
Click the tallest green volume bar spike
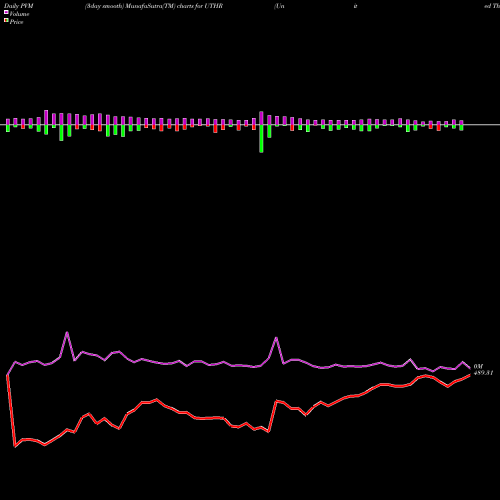pos(261,139)
